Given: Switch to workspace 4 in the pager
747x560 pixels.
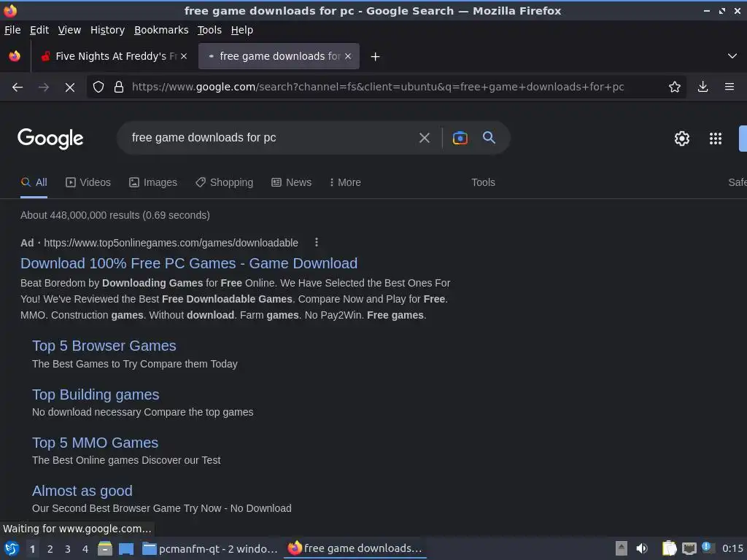Looking at the screenshot, I should [85, 549].
